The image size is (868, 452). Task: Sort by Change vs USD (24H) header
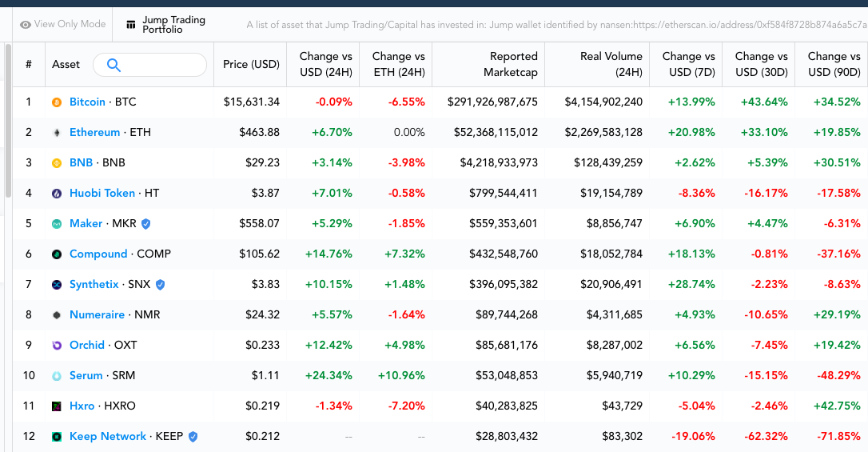point(325,64)
